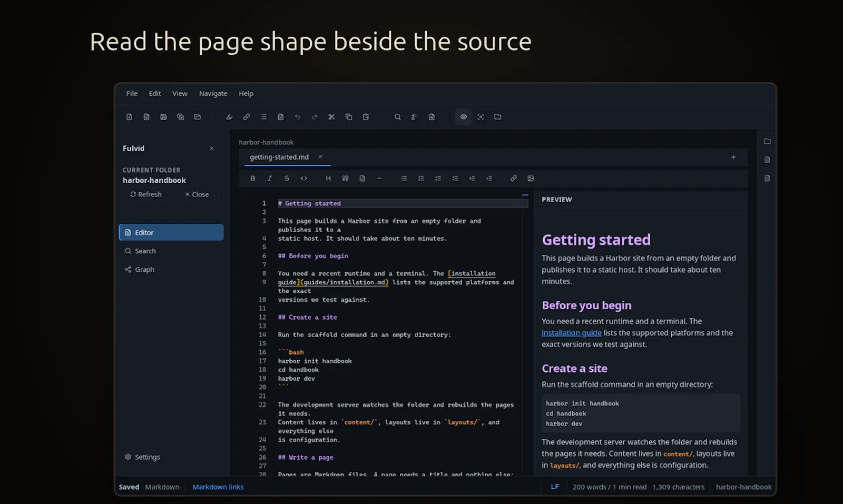Click the save all files icon
Viewport: 843px width, 504px height.
[x=181, y=117]
